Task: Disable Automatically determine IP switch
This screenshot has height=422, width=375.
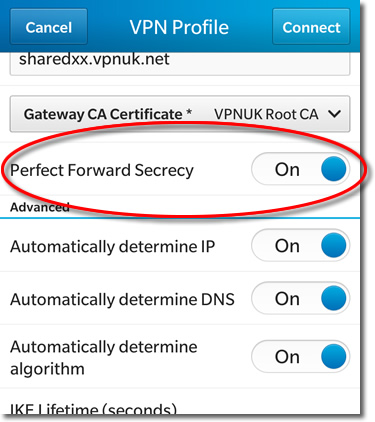Action: 301,246
